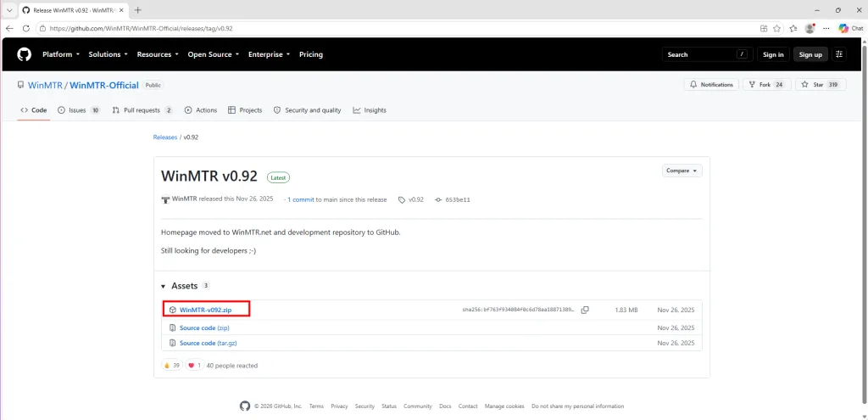Open the WinMTR-Official repository link
Screen dimensions: 868x420
click(104, 86)
